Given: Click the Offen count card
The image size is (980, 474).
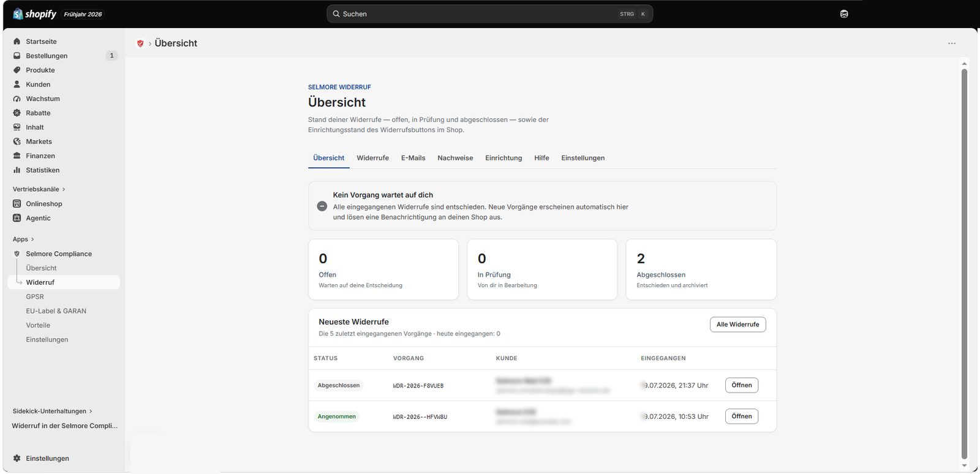Looking at the screenshot, I should 383,269.
